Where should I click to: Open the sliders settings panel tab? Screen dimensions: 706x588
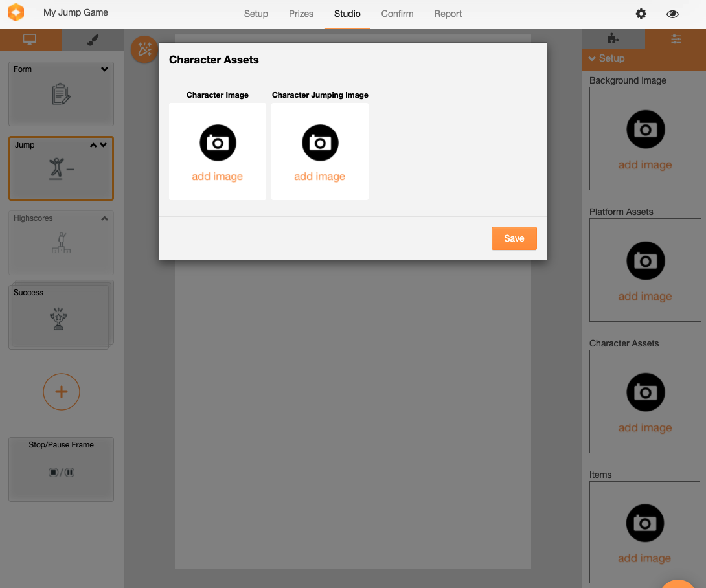point(676,39)
